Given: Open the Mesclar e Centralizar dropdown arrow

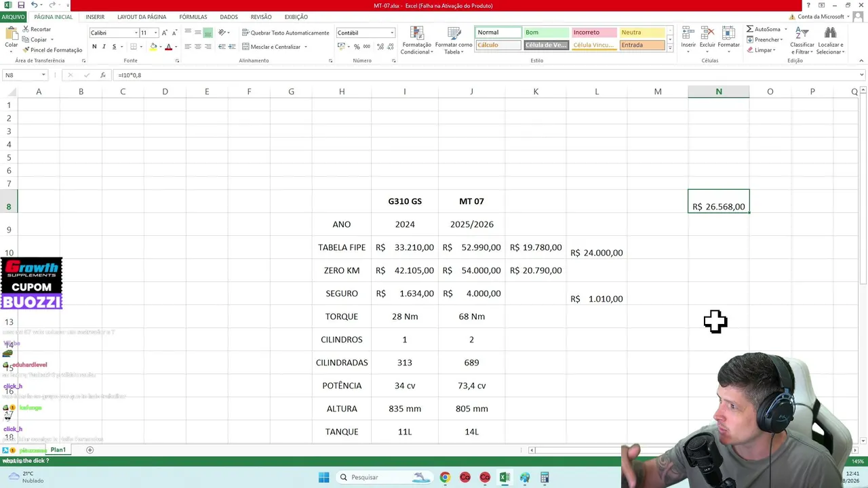Looking at the screenshot, I should point(306,47).
